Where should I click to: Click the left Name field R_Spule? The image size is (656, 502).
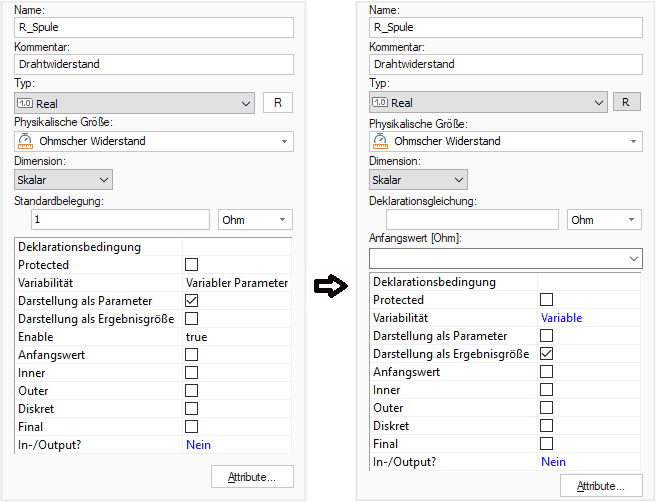pyautogui.click(x=153, y=27)
